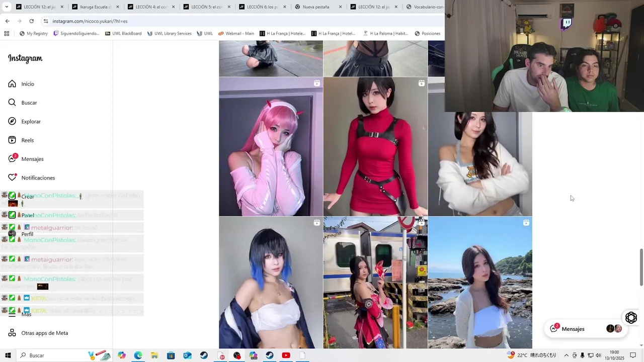Open the 22°C weather widget in taskbar
This screenshot has height=362, width=644.
click(x=531, y=355)
